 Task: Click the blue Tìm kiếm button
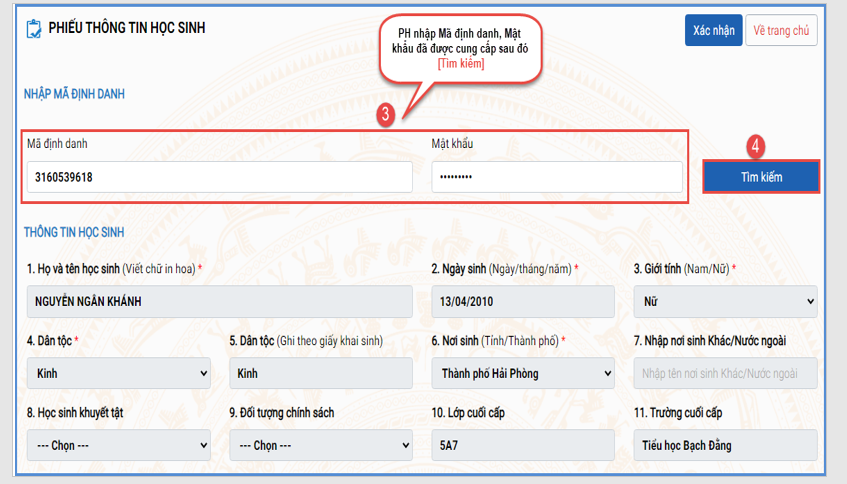tap(761, 177)
